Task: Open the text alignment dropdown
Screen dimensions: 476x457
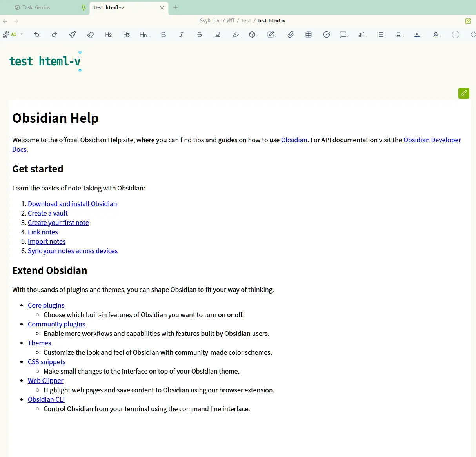Action: tap(400, 34)
